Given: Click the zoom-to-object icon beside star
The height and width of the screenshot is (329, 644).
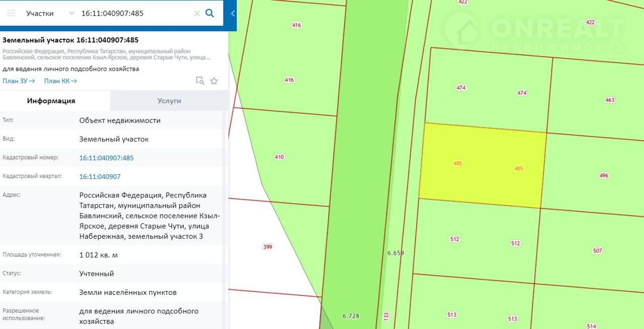Looking at the screenshot, I should [x=200, y=81].
